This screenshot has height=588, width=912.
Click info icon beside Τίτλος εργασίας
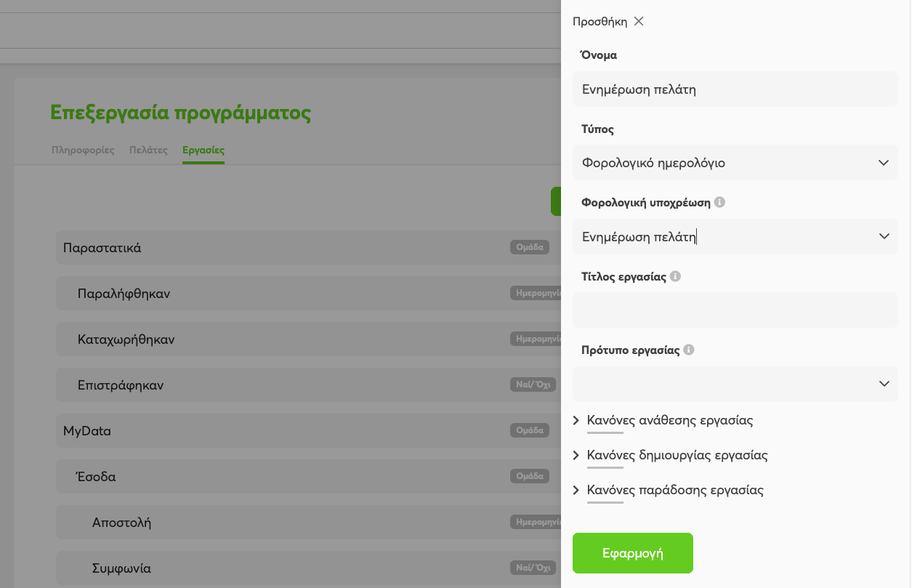[x=675, y=277]
